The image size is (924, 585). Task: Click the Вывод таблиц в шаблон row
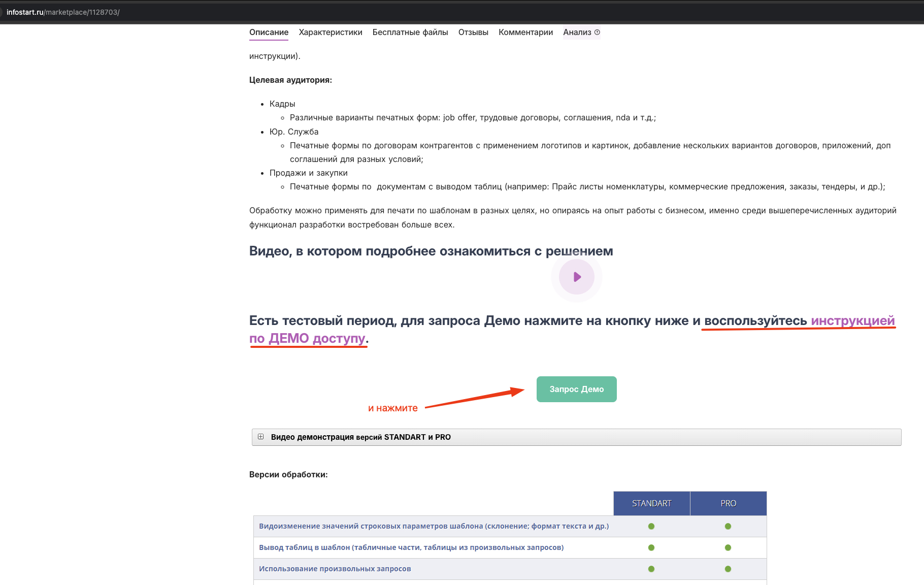pyautogui.click(x=510, y=547)
